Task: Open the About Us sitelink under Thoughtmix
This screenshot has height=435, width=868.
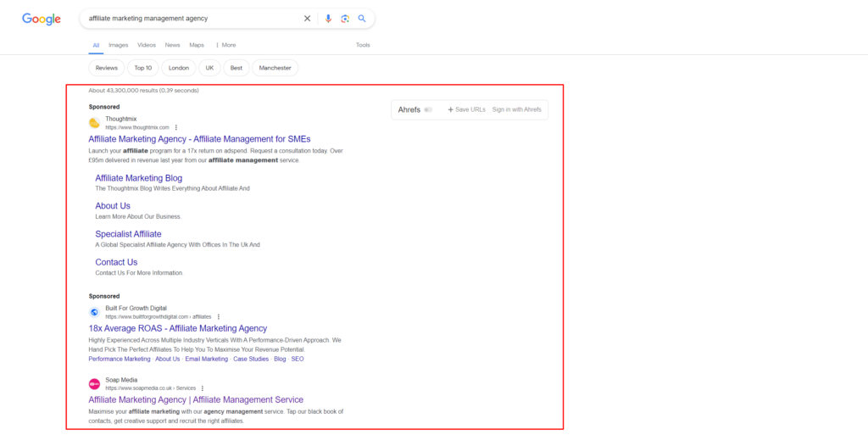Action: coord(113,206)
